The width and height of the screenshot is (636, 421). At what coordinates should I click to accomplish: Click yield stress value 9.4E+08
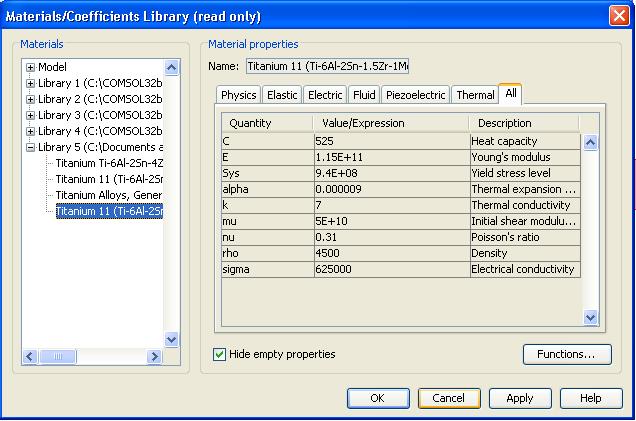click(x=392, y=174)
